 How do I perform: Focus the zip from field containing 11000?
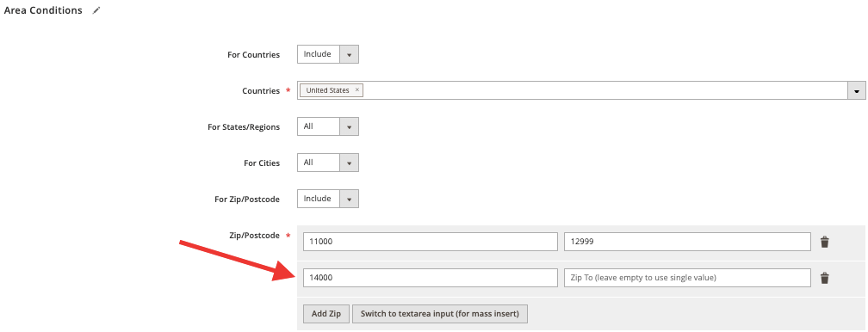click(x=431, y=242)
